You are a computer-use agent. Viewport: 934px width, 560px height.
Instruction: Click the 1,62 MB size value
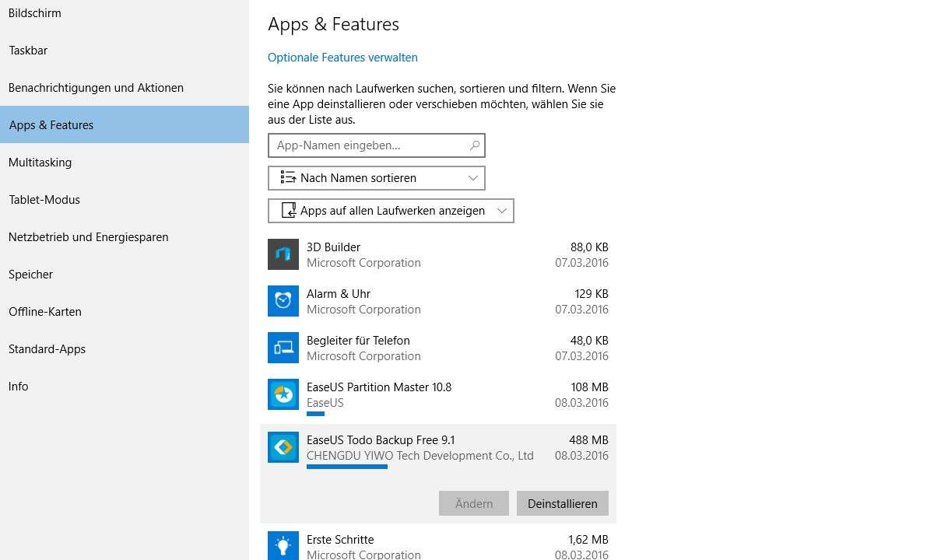click(588, 540)
